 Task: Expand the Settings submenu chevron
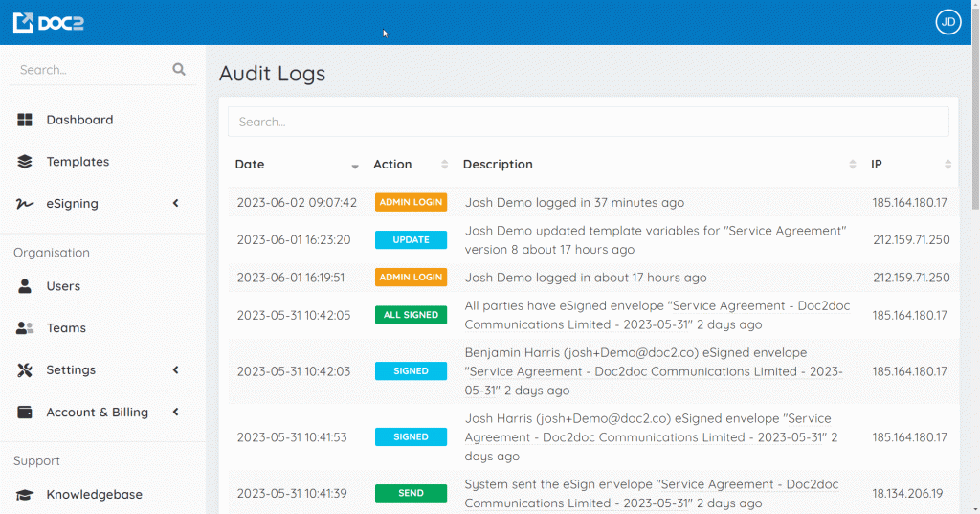click(x=176, y=370)
